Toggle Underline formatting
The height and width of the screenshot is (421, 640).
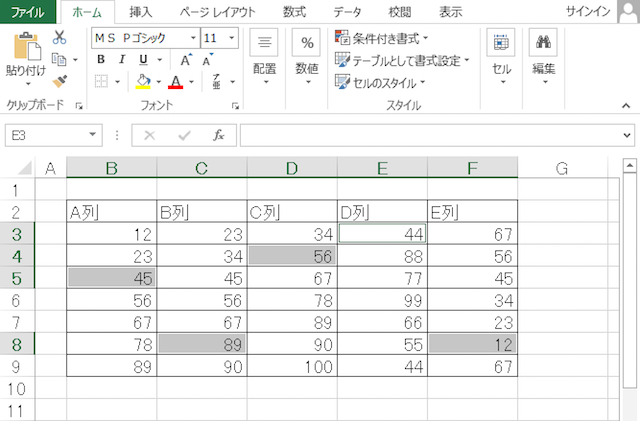(143, 60)
